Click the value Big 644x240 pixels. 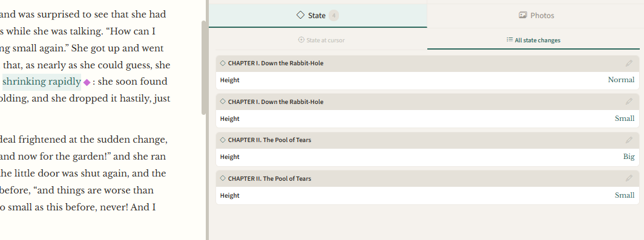click(x=629, y=157)
